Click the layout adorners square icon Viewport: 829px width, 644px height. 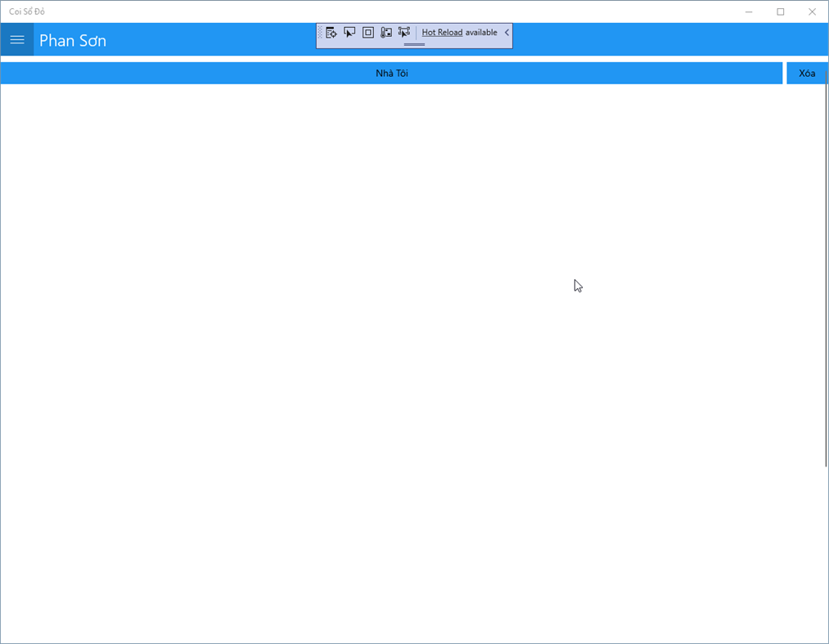click(368, 33)
